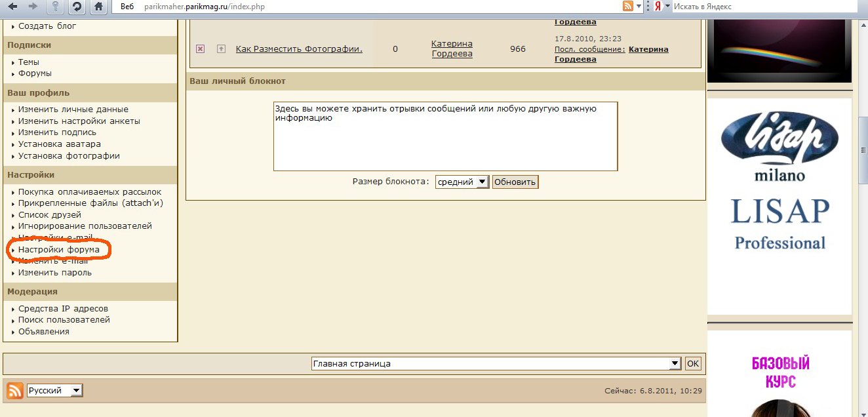The image size is (868, 417).
Task: Go back with the browser back arrow
Action: (12, 7)
